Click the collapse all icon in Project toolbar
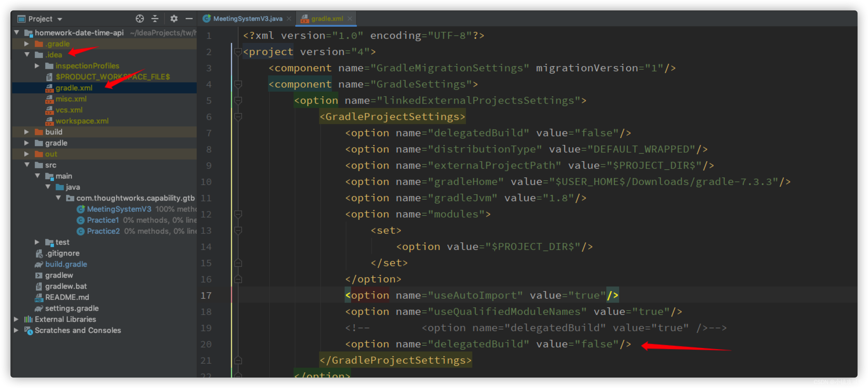Screen dimensions: 868x388 point(155,19)
